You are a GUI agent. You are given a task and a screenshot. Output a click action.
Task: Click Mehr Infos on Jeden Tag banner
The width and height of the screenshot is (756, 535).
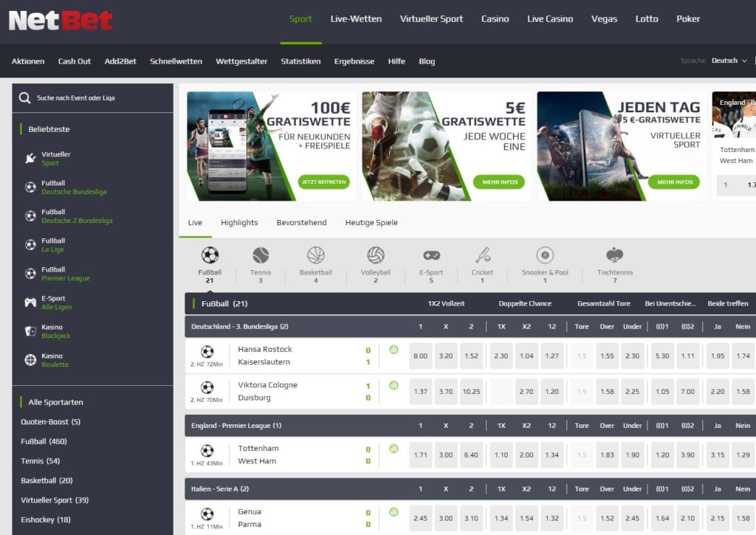point(675,182)
